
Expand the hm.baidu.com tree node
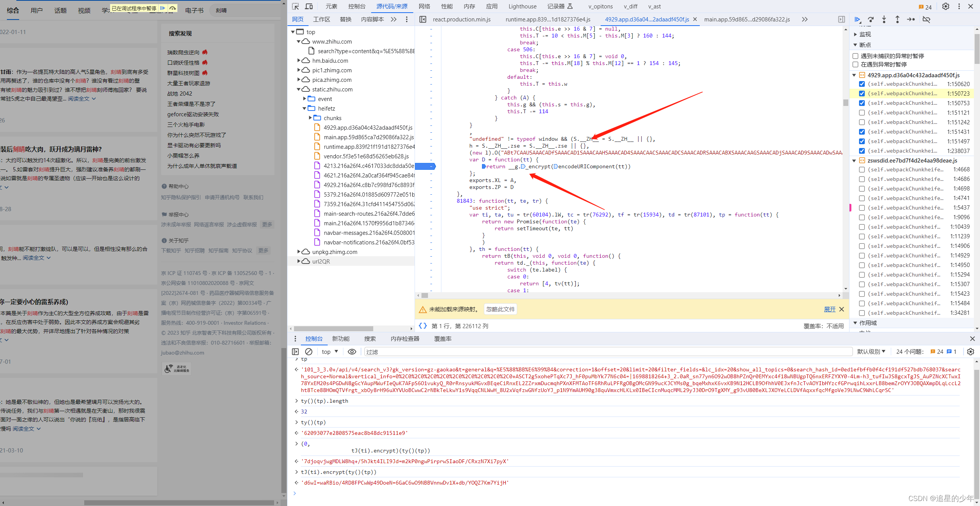point(299,60)
